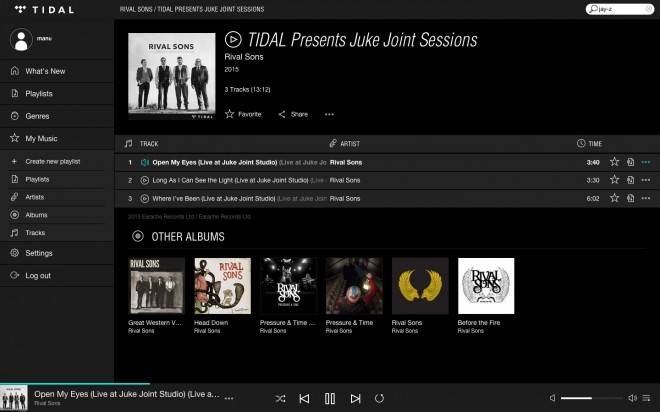This screenshot has width=660, height=412.
Task: Add Open My Eyes to a playlist
Action: click(x=631, y=162)
